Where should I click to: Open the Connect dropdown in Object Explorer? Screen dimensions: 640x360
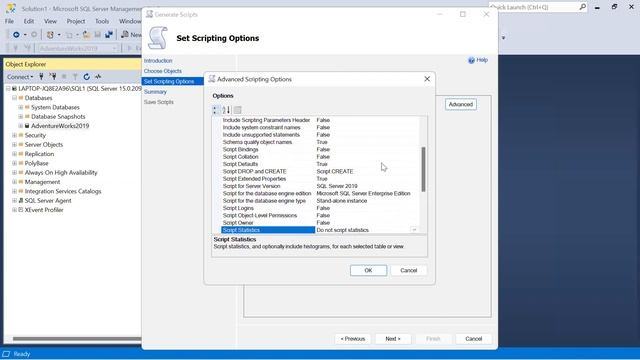coord(20,77)
